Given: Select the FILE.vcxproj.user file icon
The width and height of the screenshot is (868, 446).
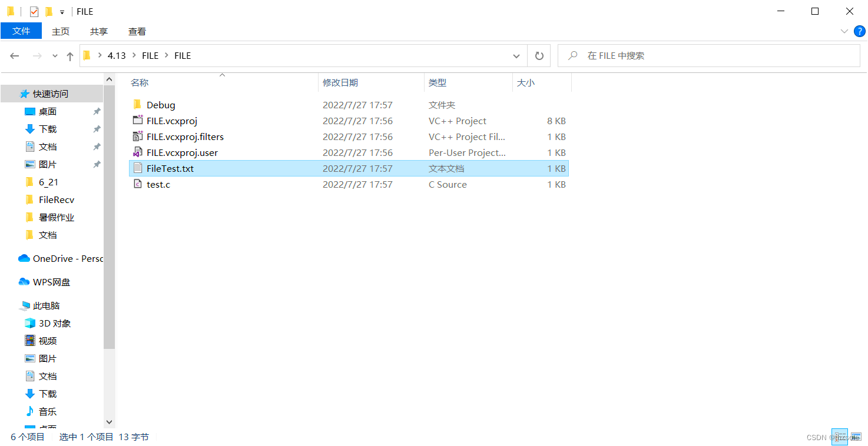Looking at the screenshot, I should [x=138, y=152].
